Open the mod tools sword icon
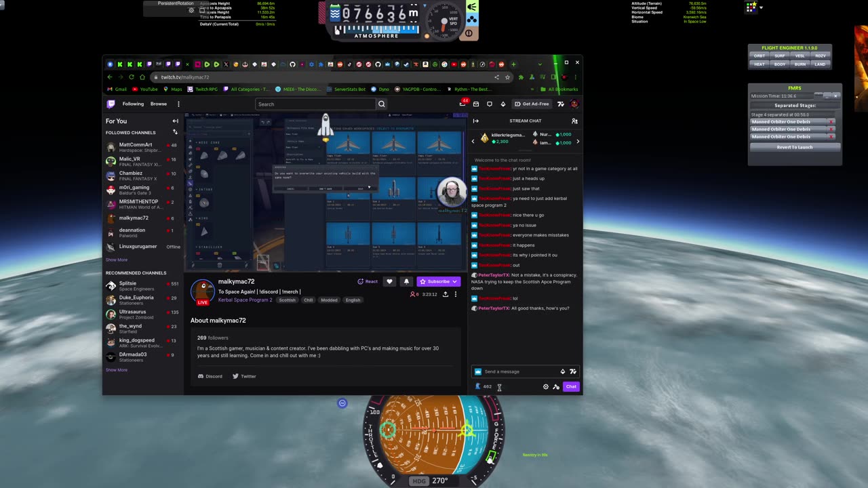The width and height of the screenshot is (868, 488). click(x=556, y=386)
